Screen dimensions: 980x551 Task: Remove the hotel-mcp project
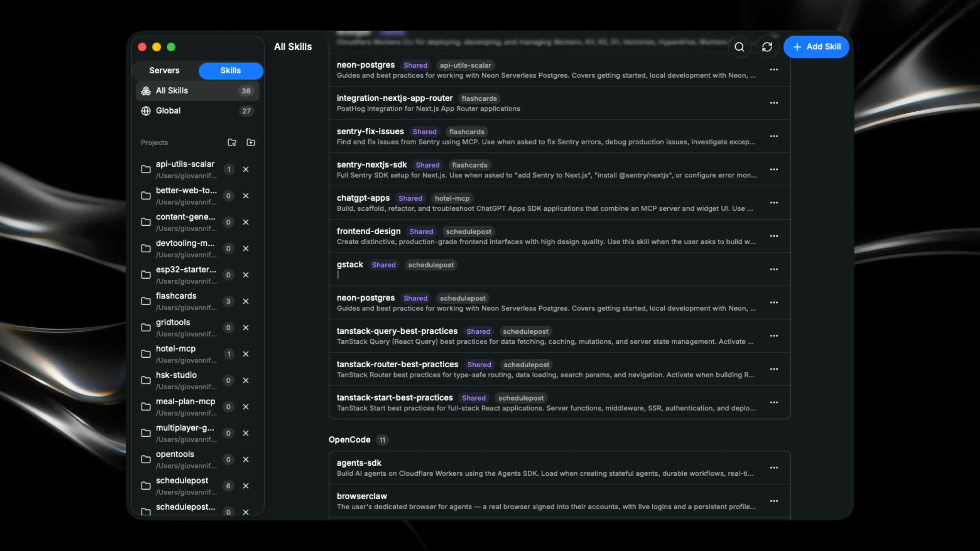click(x=246, y=354)
